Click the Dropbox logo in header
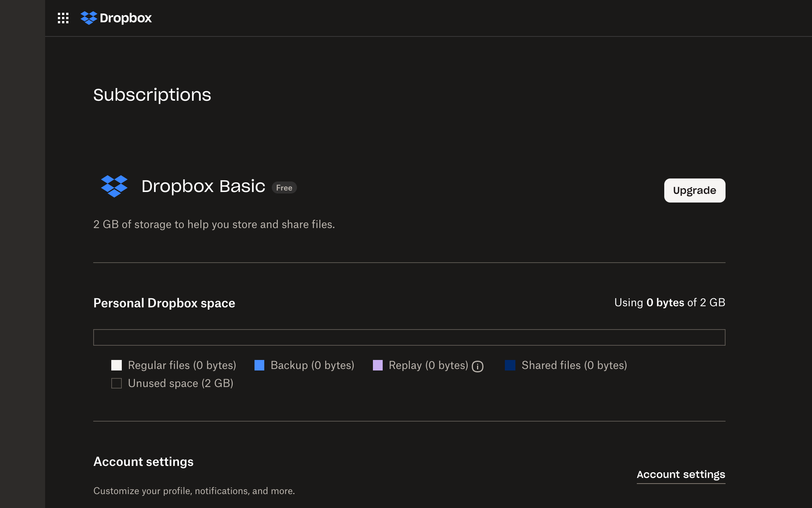 pyautogui.click(x=116, y=18)
